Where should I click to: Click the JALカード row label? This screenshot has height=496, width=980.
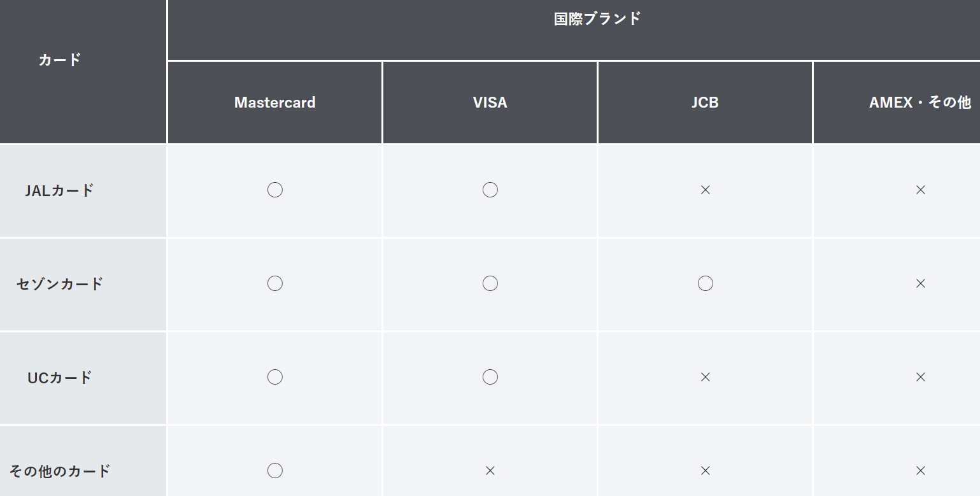(x=59, y=190)
